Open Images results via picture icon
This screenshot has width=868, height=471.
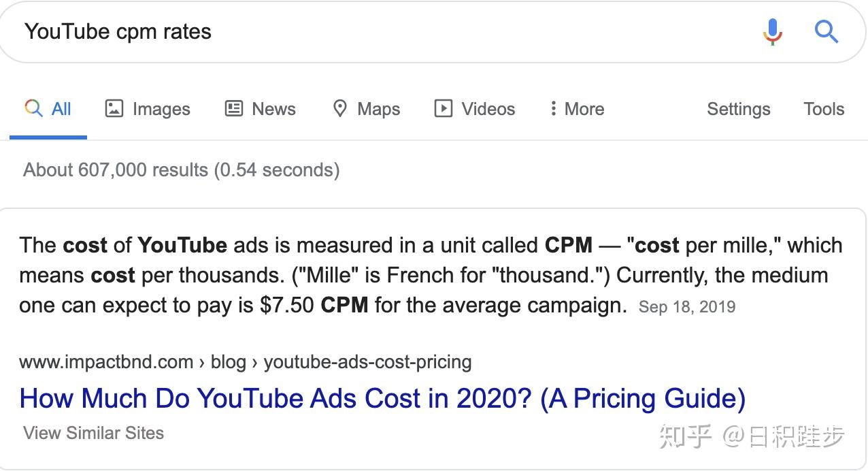tap(114, 109)
